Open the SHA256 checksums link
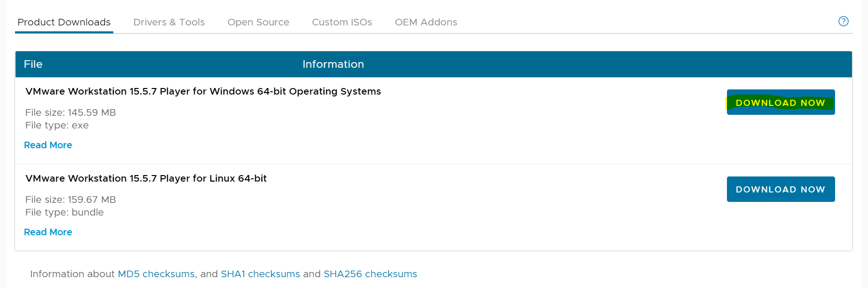The width and height of the screenshot is (868, 288). coord(370,274)
